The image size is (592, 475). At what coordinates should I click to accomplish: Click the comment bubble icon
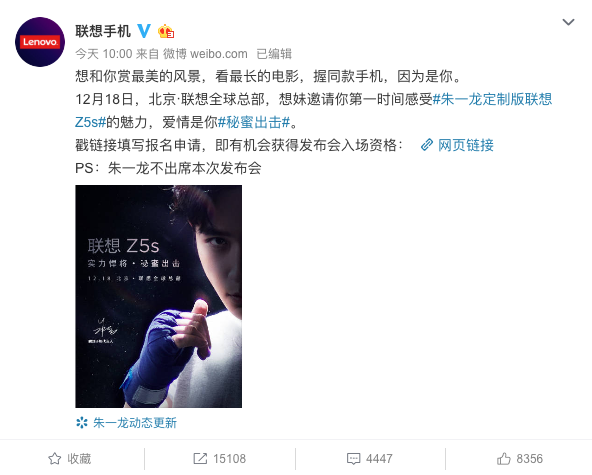353,459
